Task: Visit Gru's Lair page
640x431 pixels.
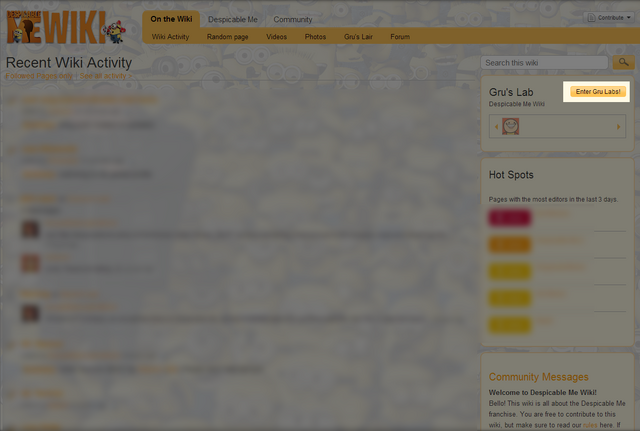Action: pos(358,37)
